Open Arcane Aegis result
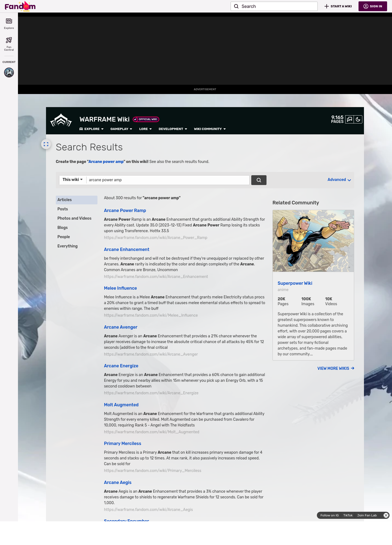 [x=118, y=482]
